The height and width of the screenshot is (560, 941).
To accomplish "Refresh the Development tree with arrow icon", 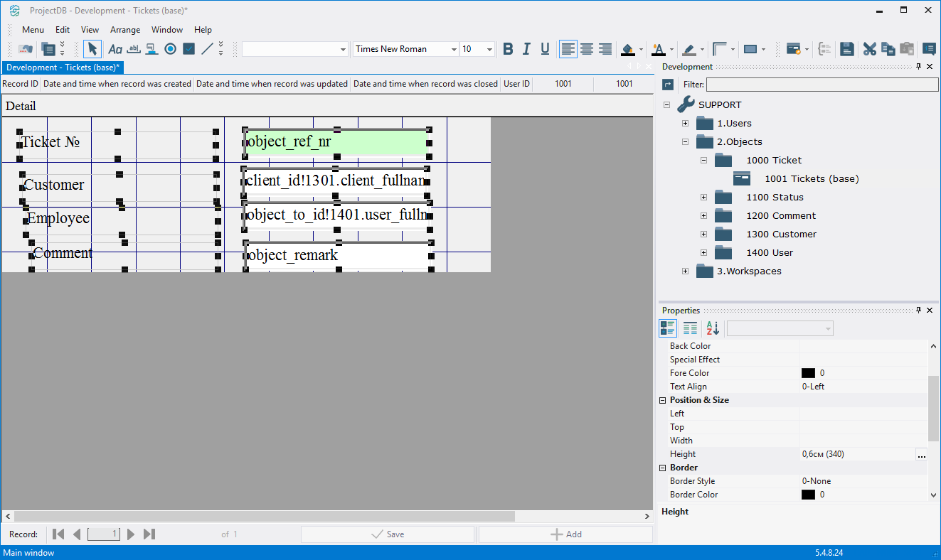I will (668, 85).
